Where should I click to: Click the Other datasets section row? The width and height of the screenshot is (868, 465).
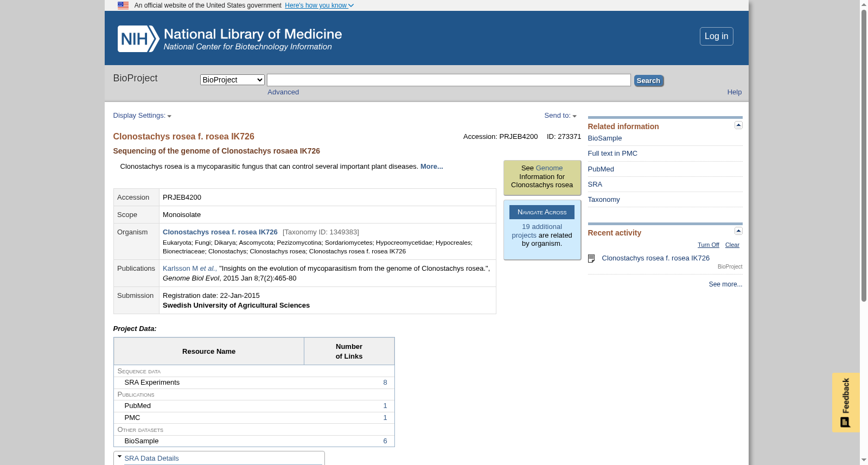(254, 430)
